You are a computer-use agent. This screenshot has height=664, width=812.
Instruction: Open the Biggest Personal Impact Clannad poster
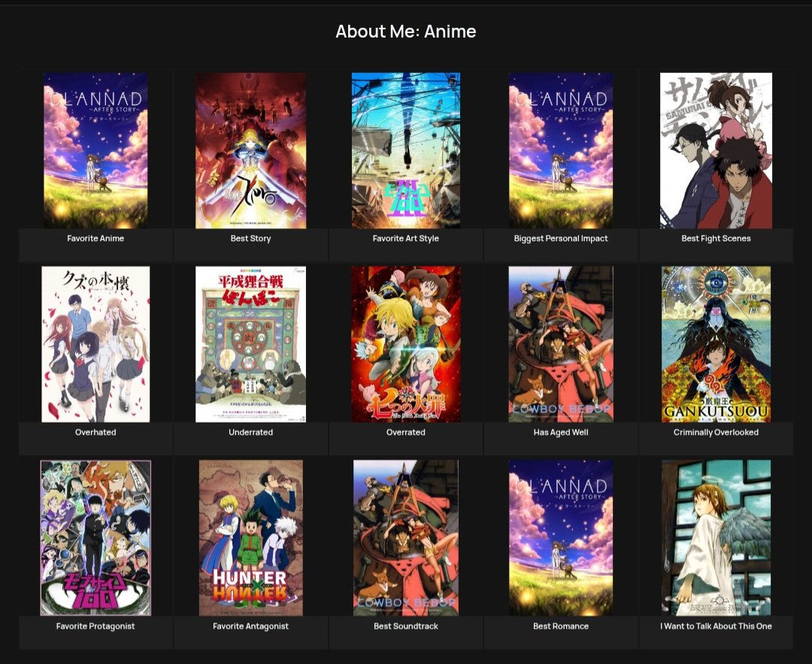tap(561, 150)
